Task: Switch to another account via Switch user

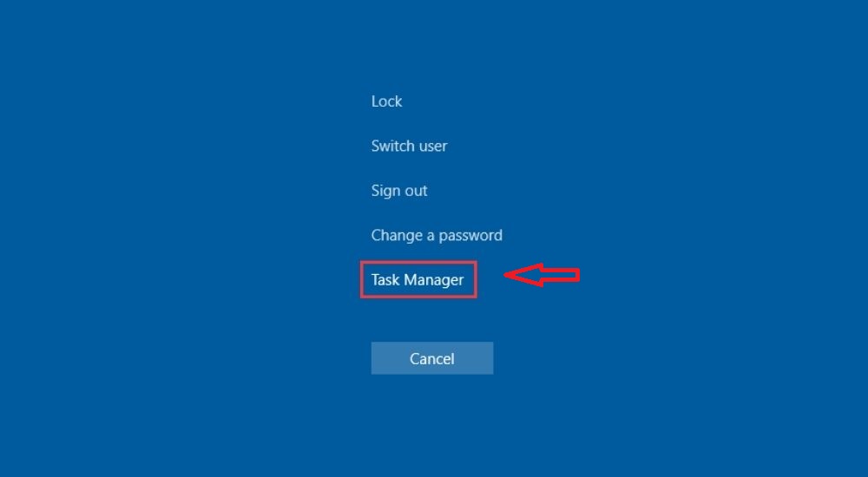Action: tap(409, 146)
